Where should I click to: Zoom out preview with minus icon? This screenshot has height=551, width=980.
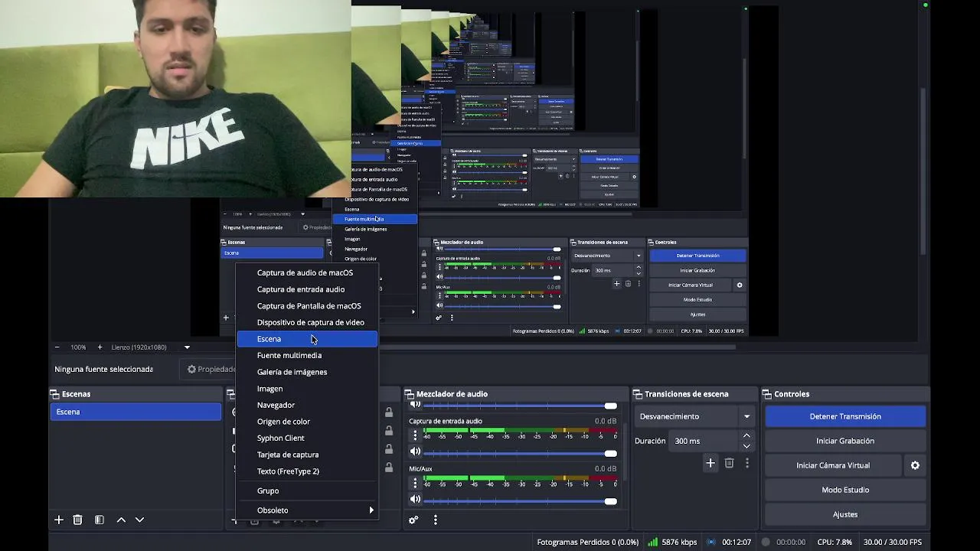tap(57, 347)
